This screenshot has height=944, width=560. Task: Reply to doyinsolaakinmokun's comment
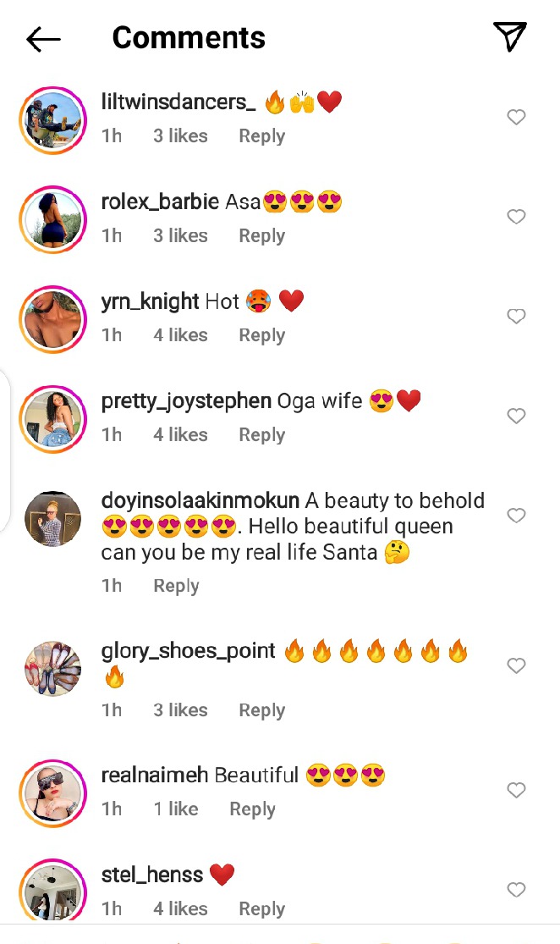pyautogui.click(x=176, y=586)
